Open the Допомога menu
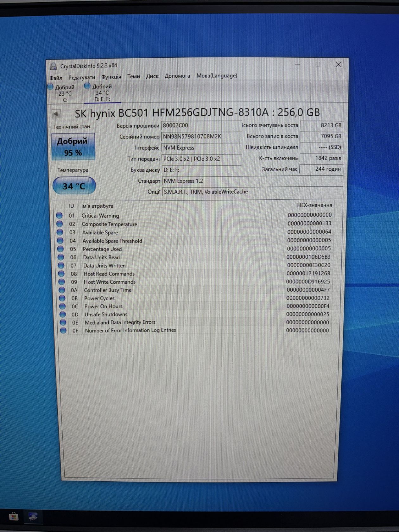399x532 pixels. click(177, 76)
